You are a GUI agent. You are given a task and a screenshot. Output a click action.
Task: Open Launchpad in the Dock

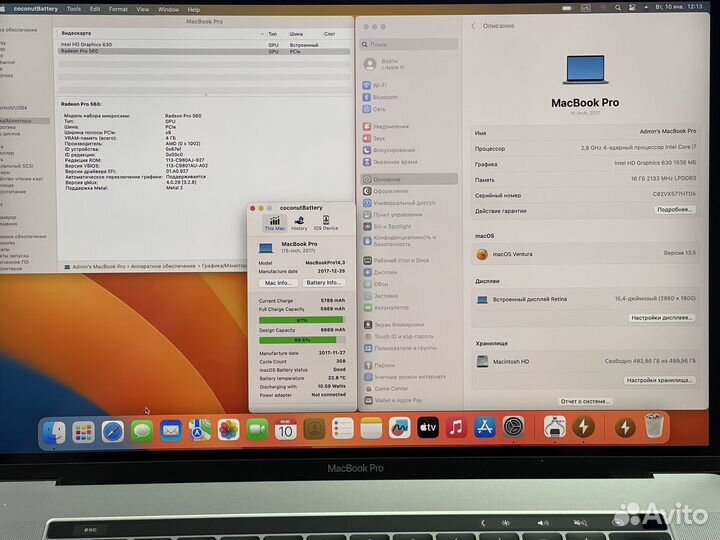coord(84,433)
